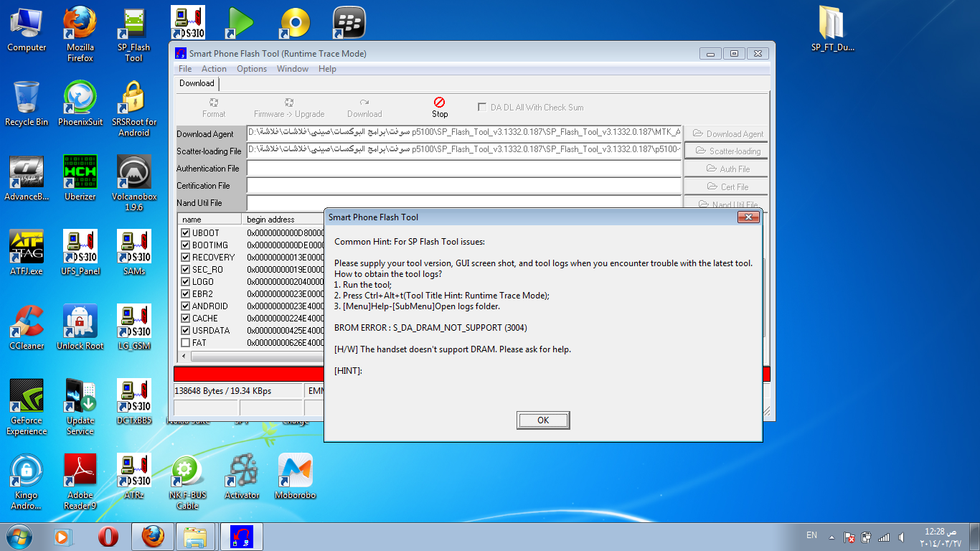This screenshot has width=980, height=551.
Task: Open the File menu
Action: [185, 69]
